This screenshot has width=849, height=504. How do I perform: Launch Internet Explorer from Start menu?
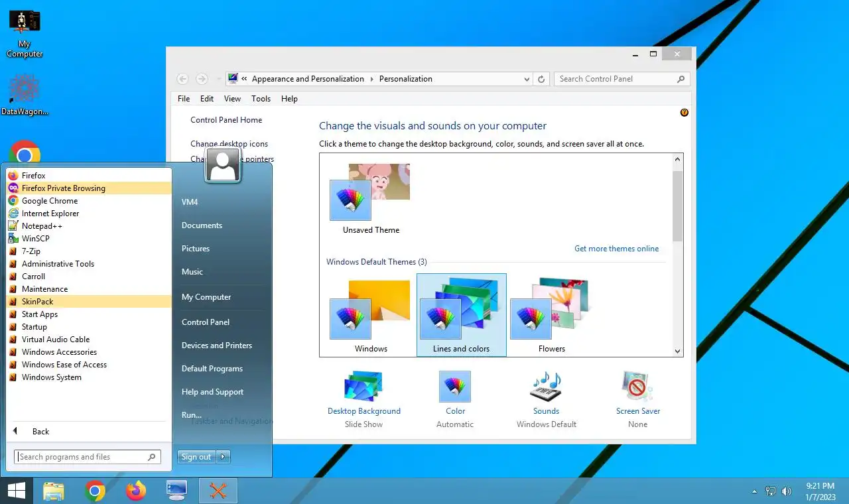[89, 214]
